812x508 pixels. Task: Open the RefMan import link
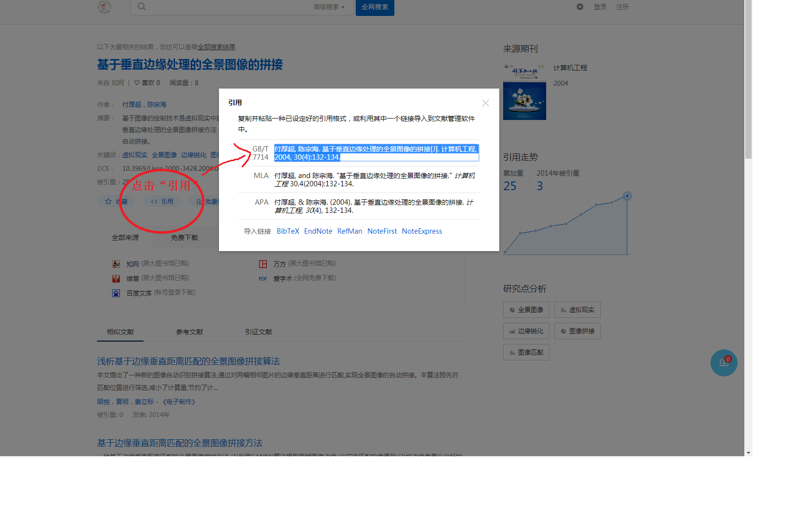tap(350, 231)
